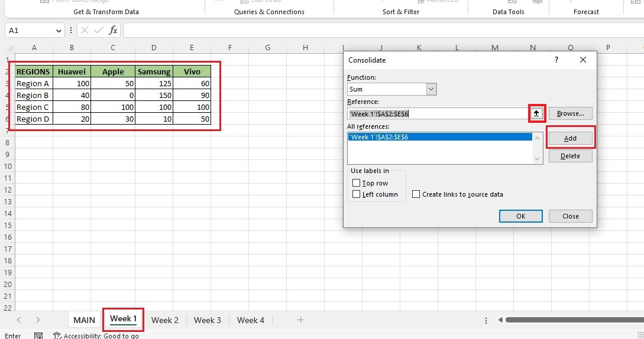Screen dimensions: 644x339
Task: Select Samsung value 125 for Region A
Action: point(154,83)
